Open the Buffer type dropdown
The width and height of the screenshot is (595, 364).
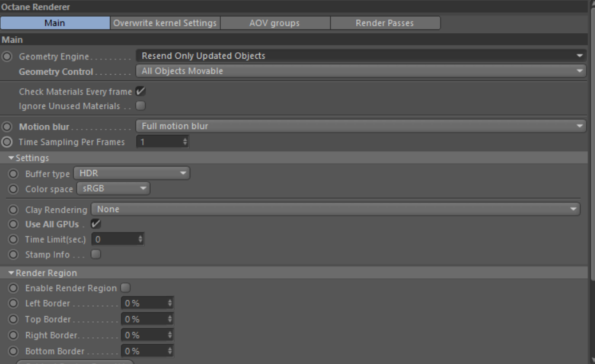click(132, 173)
